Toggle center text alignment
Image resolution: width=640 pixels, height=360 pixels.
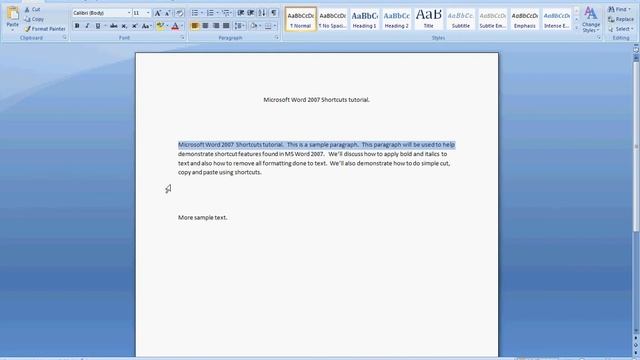click(x=205, y=26)
